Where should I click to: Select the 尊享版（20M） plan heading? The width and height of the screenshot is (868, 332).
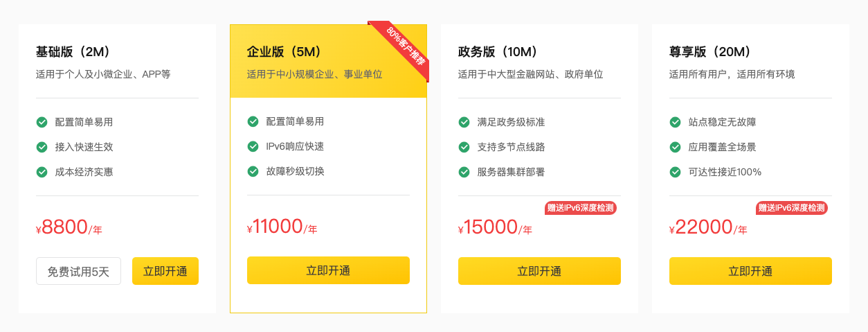[709, 52]
